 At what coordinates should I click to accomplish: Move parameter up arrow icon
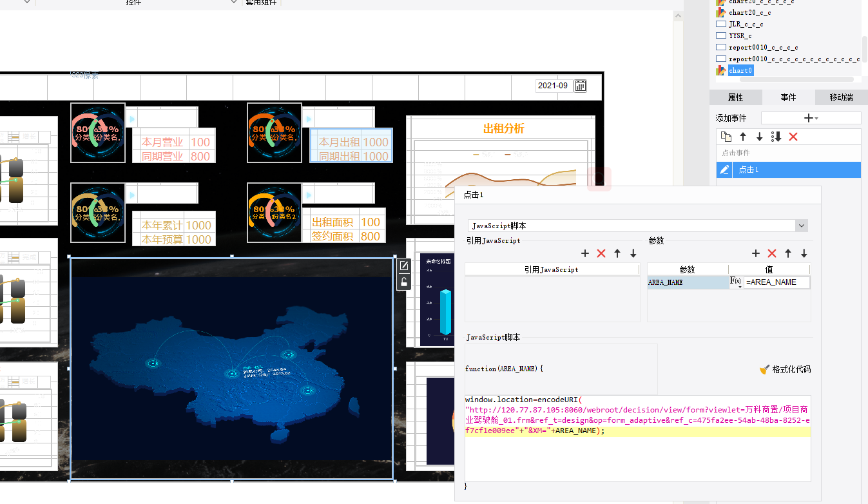pos(788,254)
